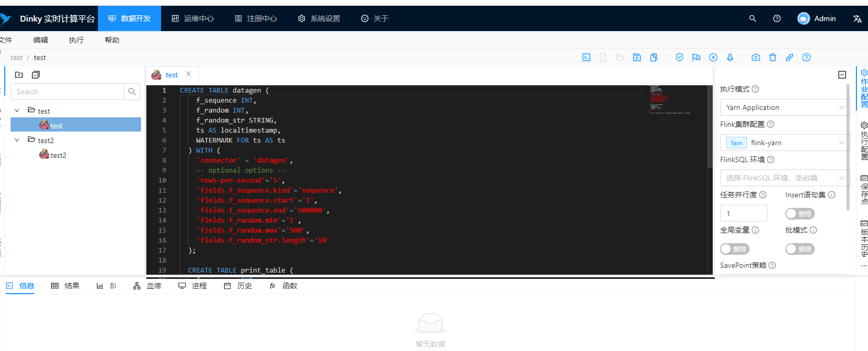Close the test editor tab
This screenshot has height=351, width=868.
pyautogui.click(x=188, y=74)
